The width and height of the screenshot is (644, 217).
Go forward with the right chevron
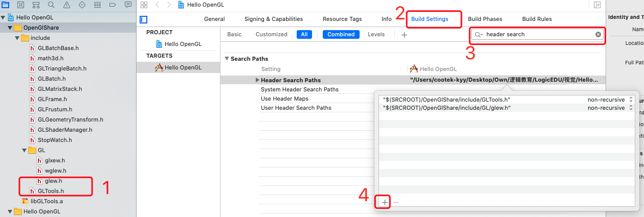tap(169, 5)
